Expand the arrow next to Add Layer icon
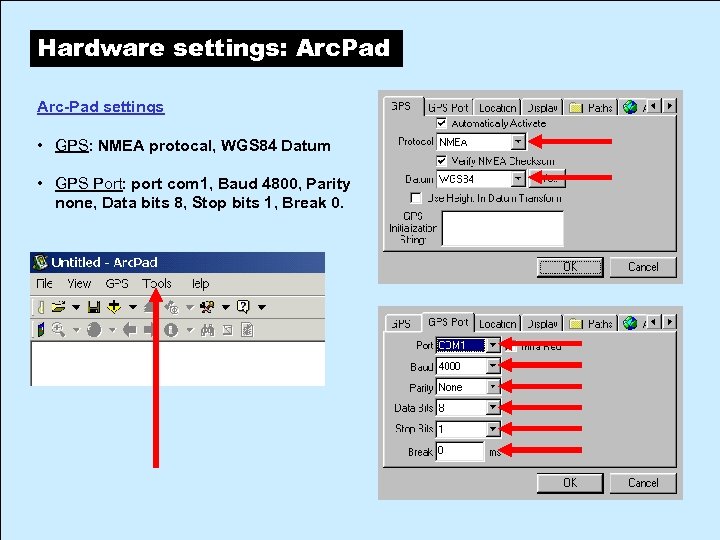The width and height of the screenshot is (720, 540). coord(133,307)
